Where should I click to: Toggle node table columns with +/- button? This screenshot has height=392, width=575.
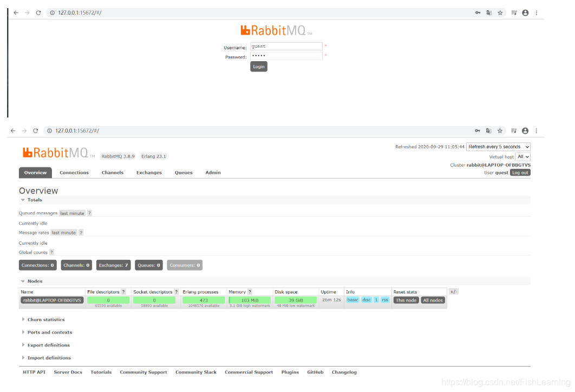(454, 291)
